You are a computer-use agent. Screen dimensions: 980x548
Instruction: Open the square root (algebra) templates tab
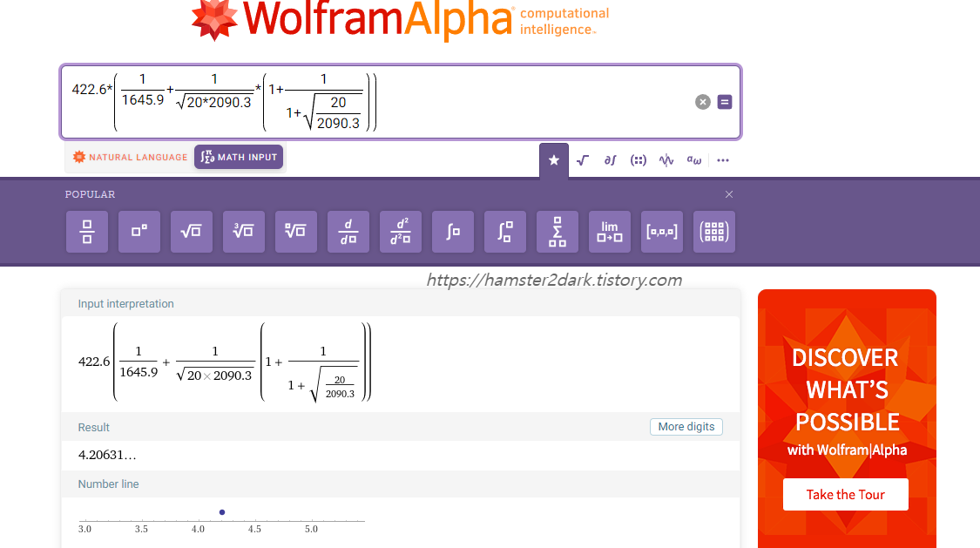583,160
